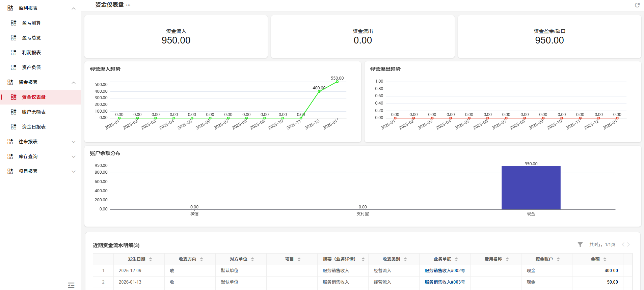This screenshot has width=644, height=290.
Task: Click the 400.00 data point on inflow chart
Action: coord(319,91)
